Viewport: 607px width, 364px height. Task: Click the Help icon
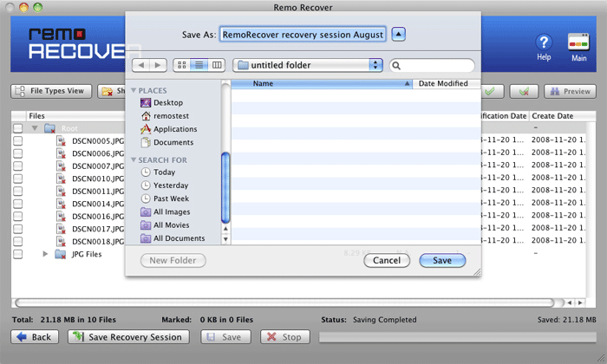(544, 42)
